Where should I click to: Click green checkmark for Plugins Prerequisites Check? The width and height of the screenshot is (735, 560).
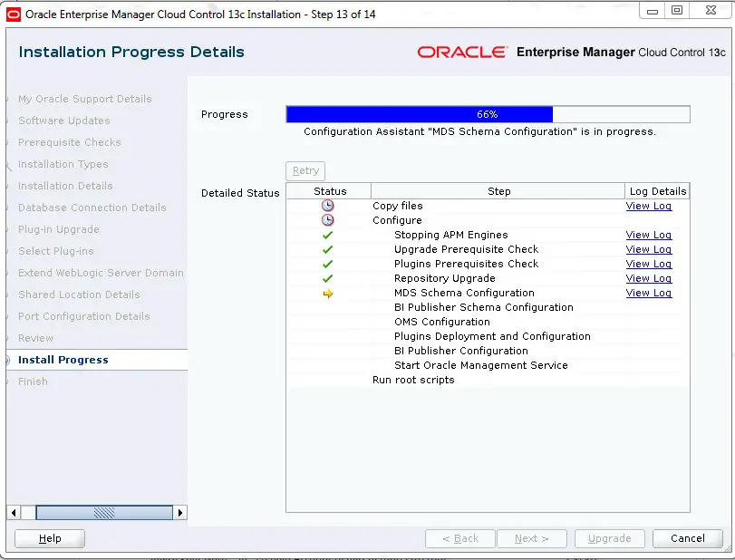click(328, 264)
